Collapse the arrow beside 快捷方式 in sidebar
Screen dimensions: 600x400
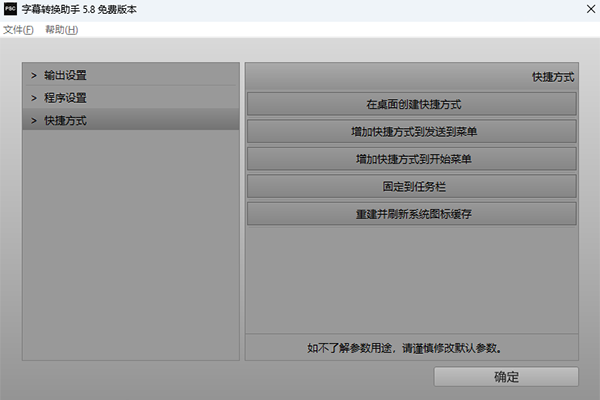(33, 120)
